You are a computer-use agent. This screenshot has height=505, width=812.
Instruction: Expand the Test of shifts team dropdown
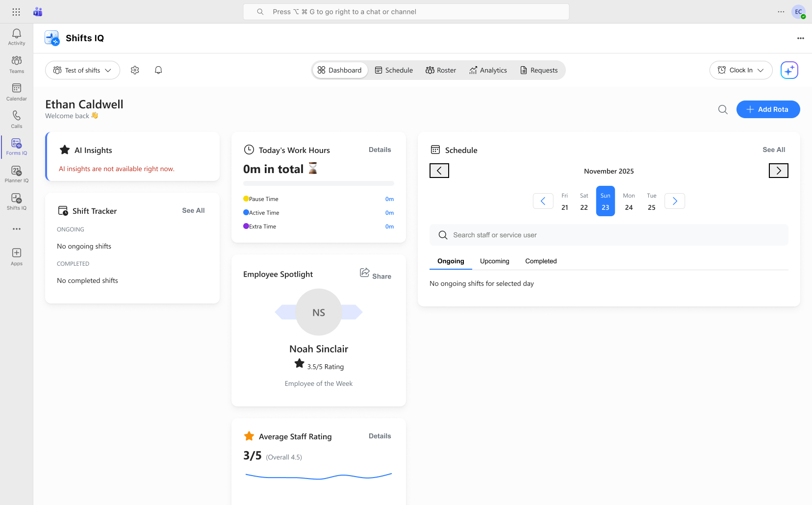point(82,70)
